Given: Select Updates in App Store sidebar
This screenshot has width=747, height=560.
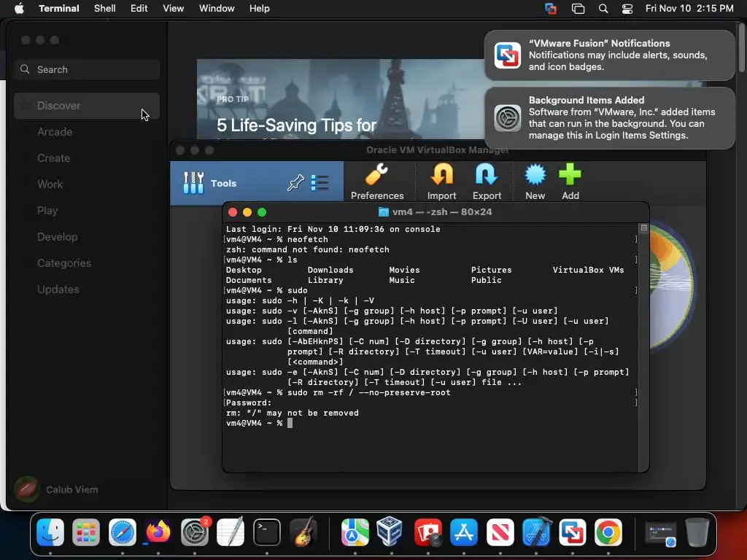Looking at the screenshot, I should point(87,289).
